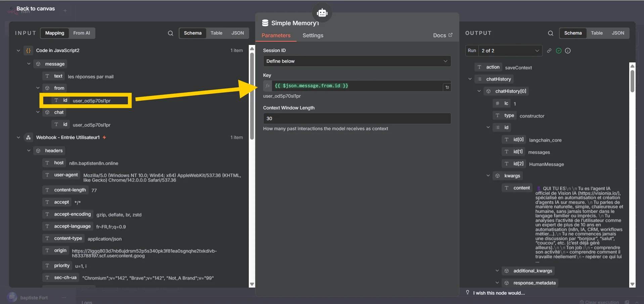Select Schema view in OUTPUT panel

click(x=573, y=33)
